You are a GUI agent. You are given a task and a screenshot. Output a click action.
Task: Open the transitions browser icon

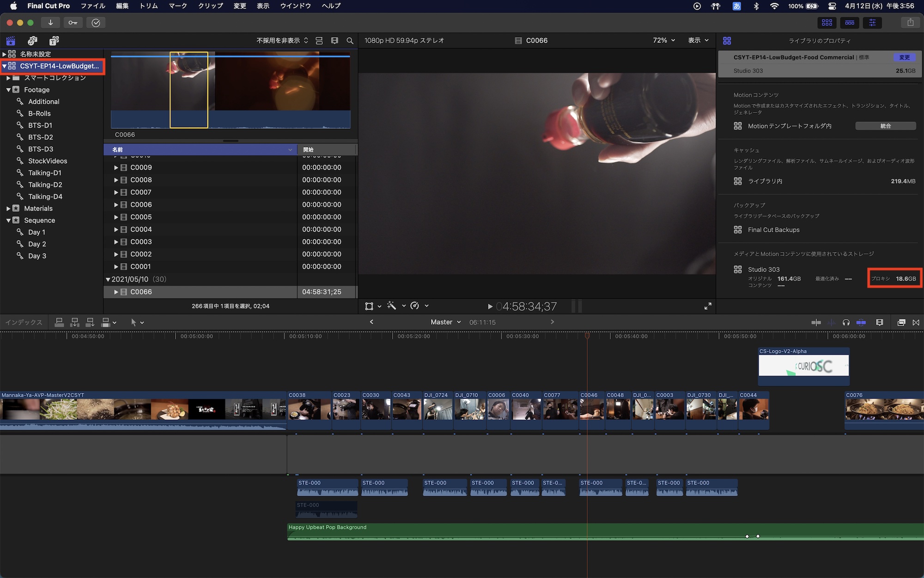click(916, 322)
